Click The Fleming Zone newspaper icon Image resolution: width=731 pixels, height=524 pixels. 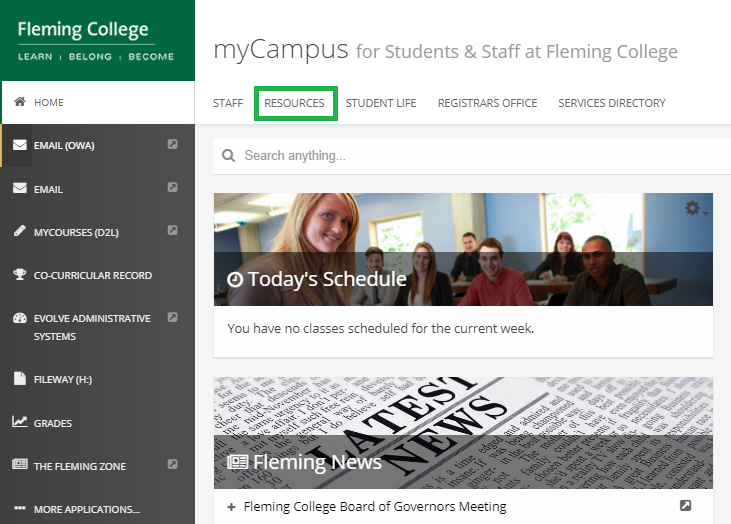coord(20,464)
